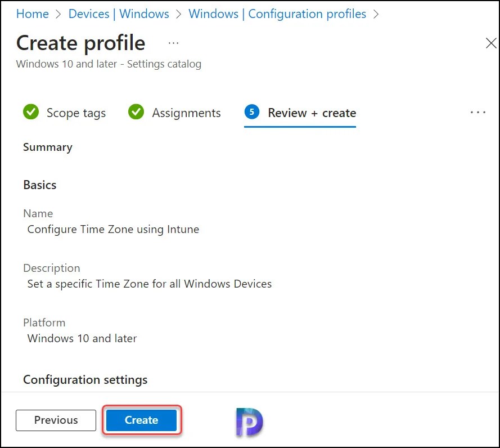Image resolution: width=500 pixels, height=448 pixels.
Task: Click the green checkmark on Assignments step
Action: pyautogui.click(x=136, y=113)
